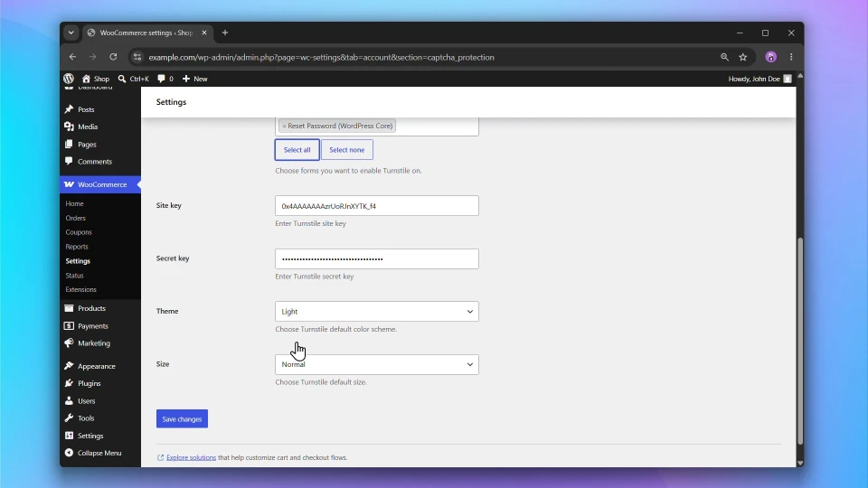Follow the Explore solutions link
868x488 pixels.
pos(191,457)
